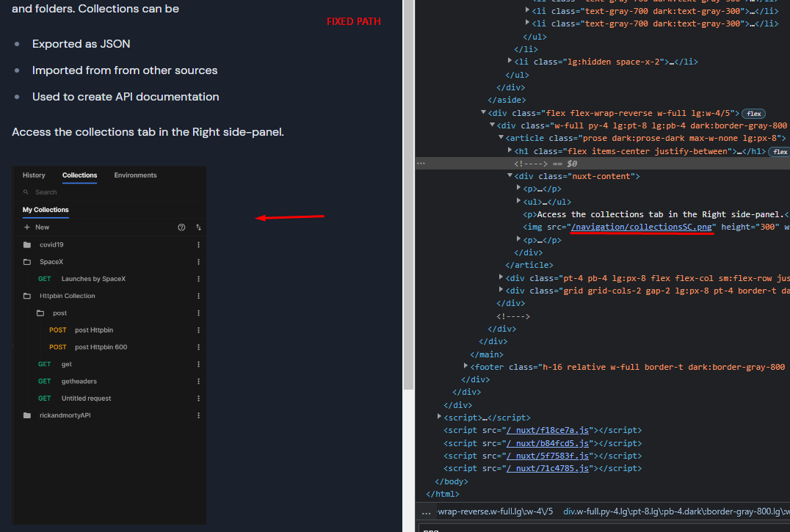Click the search magnifier icon in collections panel
Image resolution: width=790 pixels, height=532 pixels.
(26, 192)
